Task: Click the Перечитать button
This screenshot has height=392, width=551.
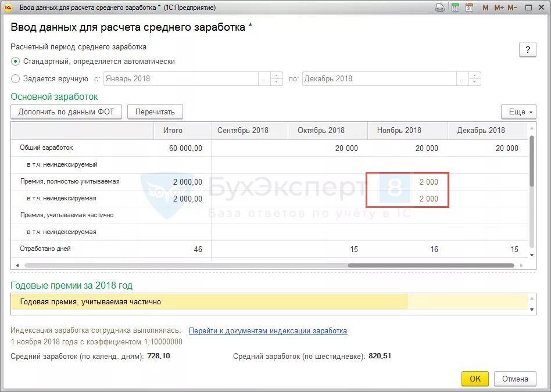Action: tap(155, 112)
